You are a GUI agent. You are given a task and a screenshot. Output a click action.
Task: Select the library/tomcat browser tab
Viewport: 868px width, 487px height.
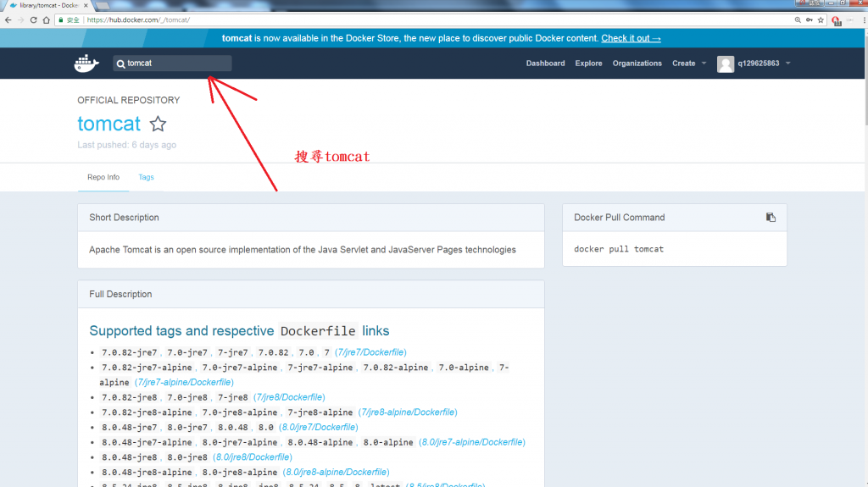tap(48, 6)
